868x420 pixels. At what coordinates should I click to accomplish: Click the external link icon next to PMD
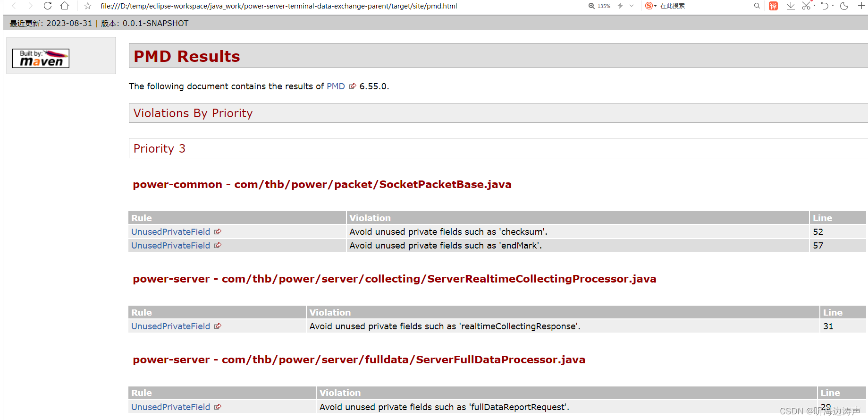click(x=353, y=86)
